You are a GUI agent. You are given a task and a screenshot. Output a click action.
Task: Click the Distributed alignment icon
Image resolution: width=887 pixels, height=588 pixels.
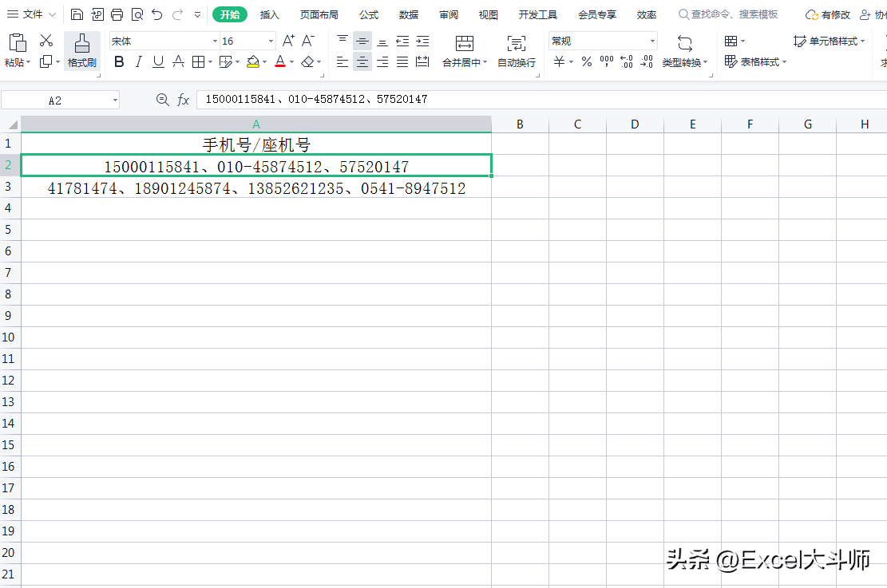coord(422,61)
